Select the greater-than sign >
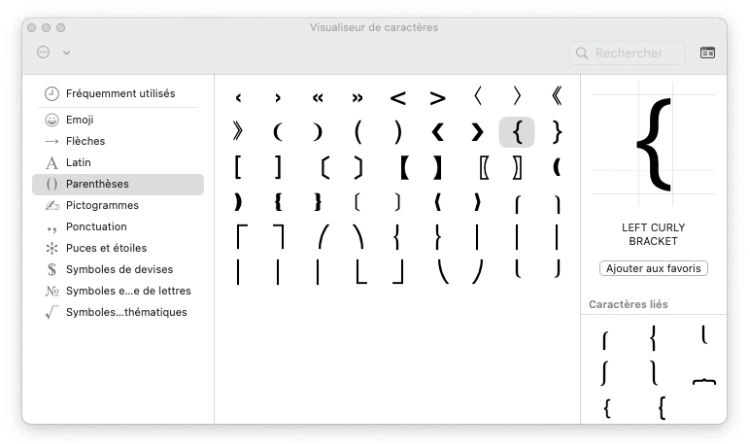This screenshot has width=750, height=444. click(x=437, y=99)
